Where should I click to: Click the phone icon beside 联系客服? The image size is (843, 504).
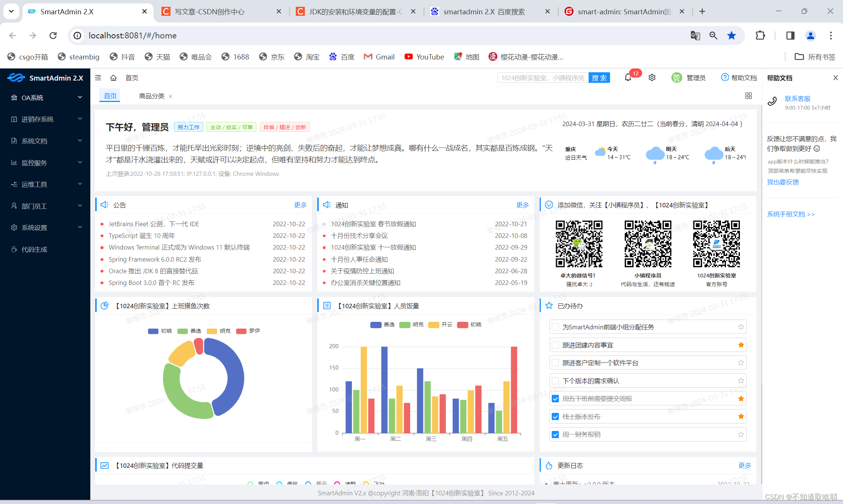click(773, 101)
